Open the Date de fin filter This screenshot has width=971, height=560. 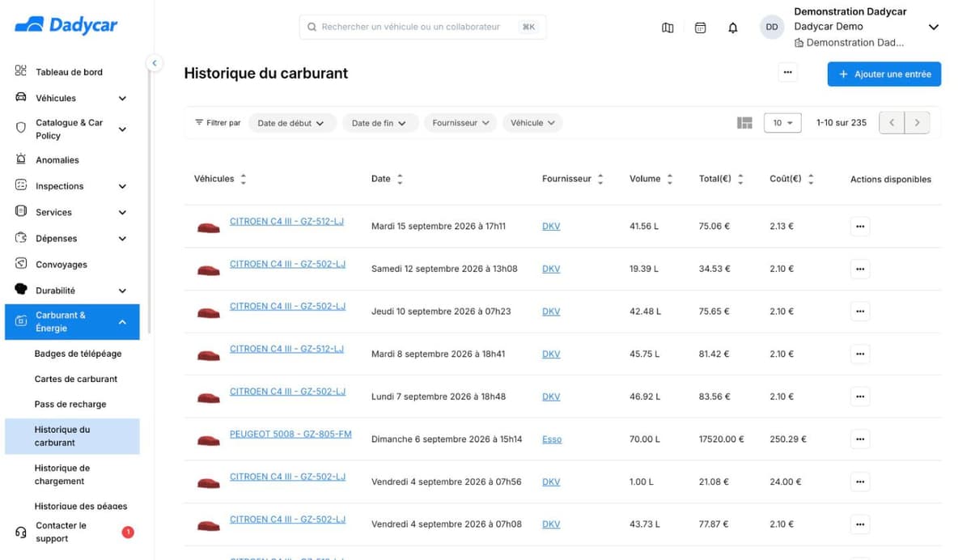pos(379,123)
